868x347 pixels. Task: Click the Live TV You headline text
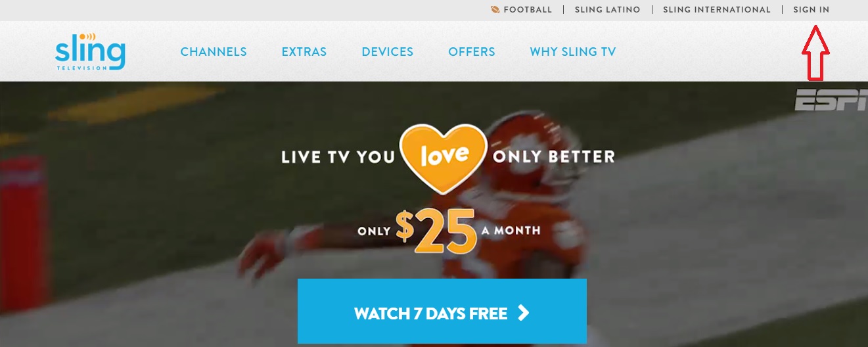[x=338, y=158]
